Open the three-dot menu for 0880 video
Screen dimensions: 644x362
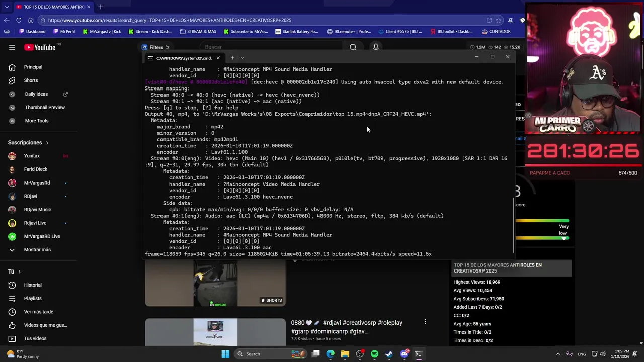[425, 322]
